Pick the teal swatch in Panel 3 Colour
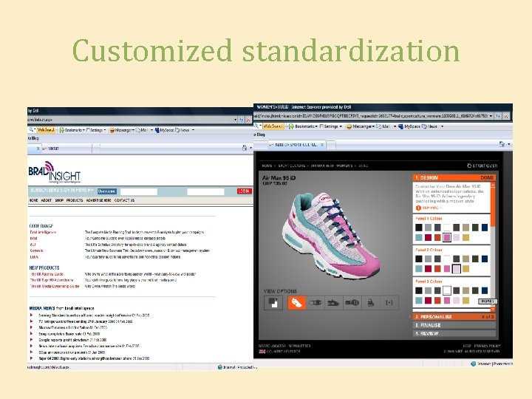Viewport: 532px width, 399px height. tap(419, 301)
